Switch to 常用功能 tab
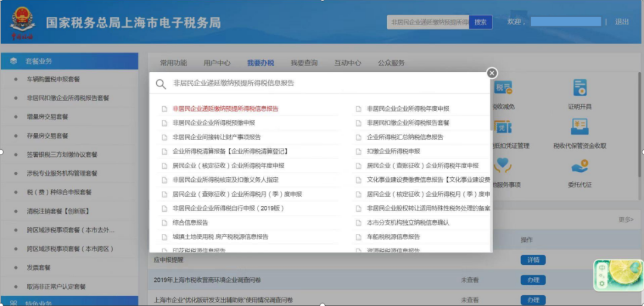 (174, 63)
